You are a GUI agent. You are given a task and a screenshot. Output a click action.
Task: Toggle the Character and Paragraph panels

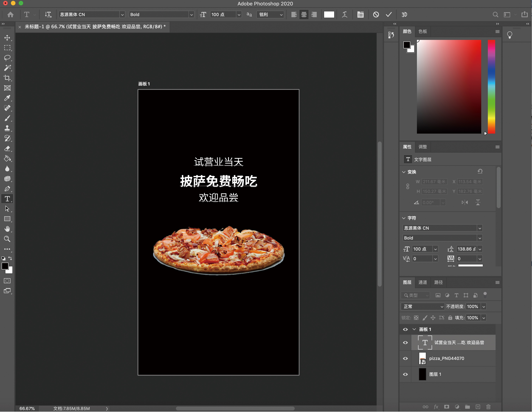[x=361, y=15]
